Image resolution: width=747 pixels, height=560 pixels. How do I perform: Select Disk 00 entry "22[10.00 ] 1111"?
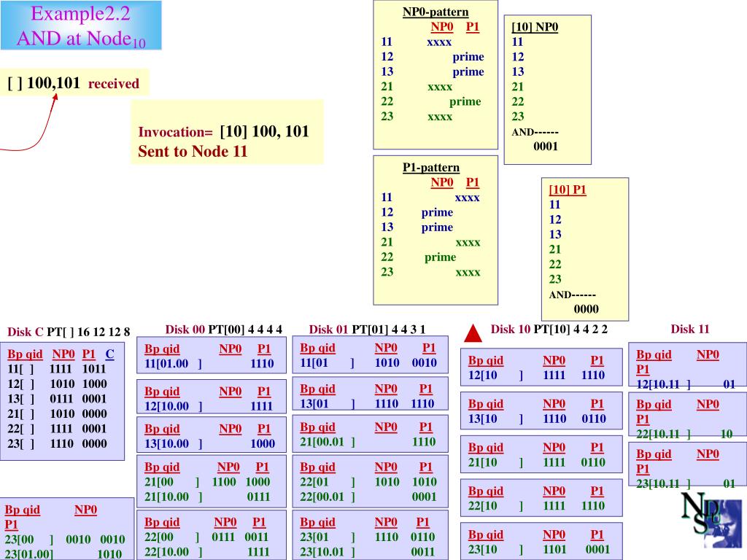(207, 552)
